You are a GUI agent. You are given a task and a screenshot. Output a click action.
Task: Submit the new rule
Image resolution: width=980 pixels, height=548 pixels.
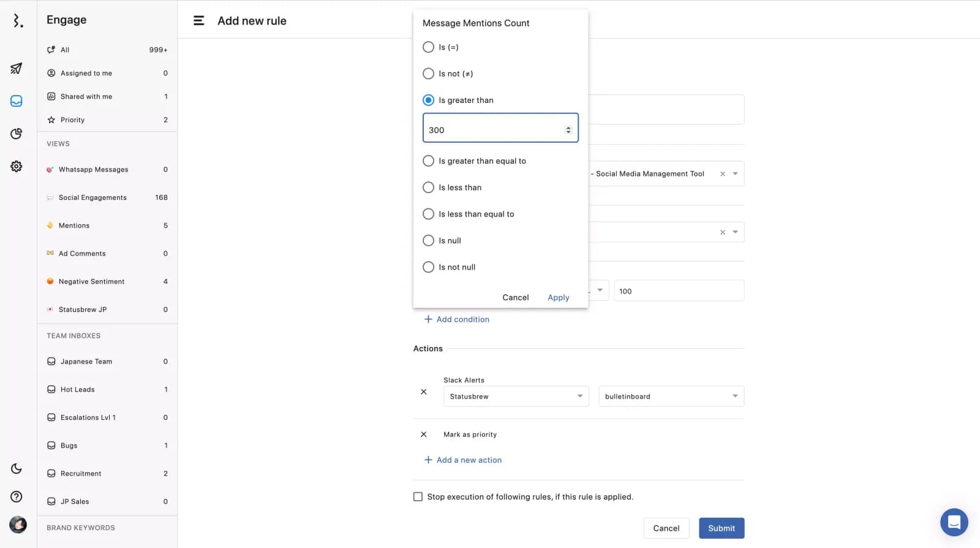pyautogui.click(x=721, y=528)
